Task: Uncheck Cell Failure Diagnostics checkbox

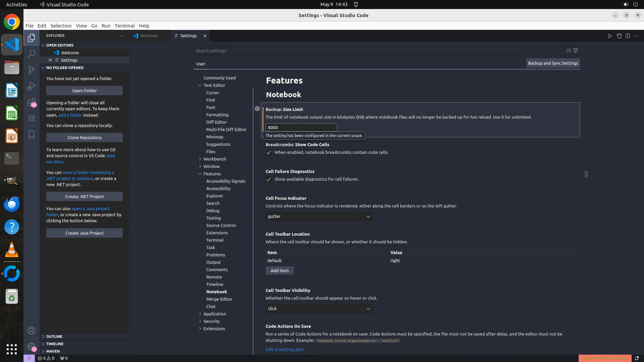Action: click(269, 180)
